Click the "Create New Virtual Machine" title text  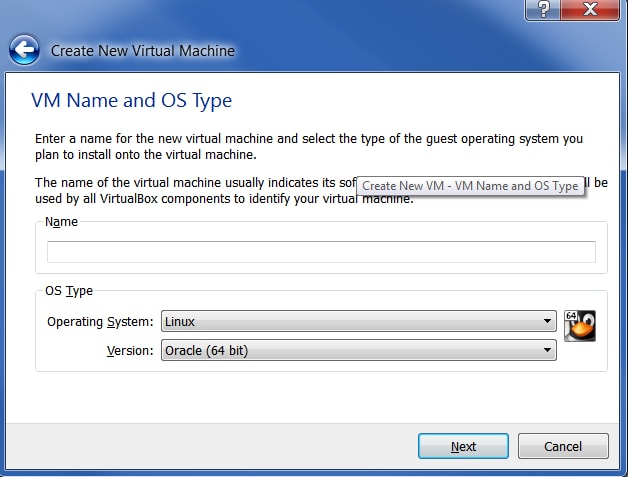(x=142, y=50)
